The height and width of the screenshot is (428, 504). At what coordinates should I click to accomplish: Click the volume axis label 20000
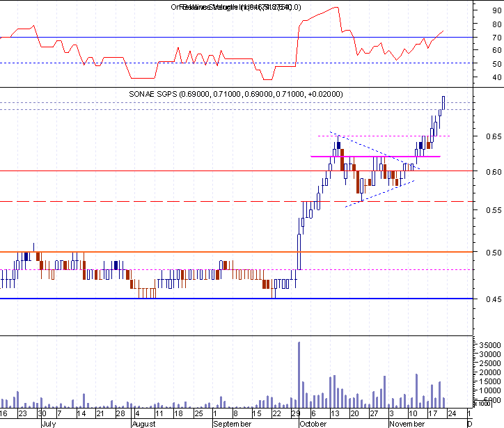[x=490, y=372]
